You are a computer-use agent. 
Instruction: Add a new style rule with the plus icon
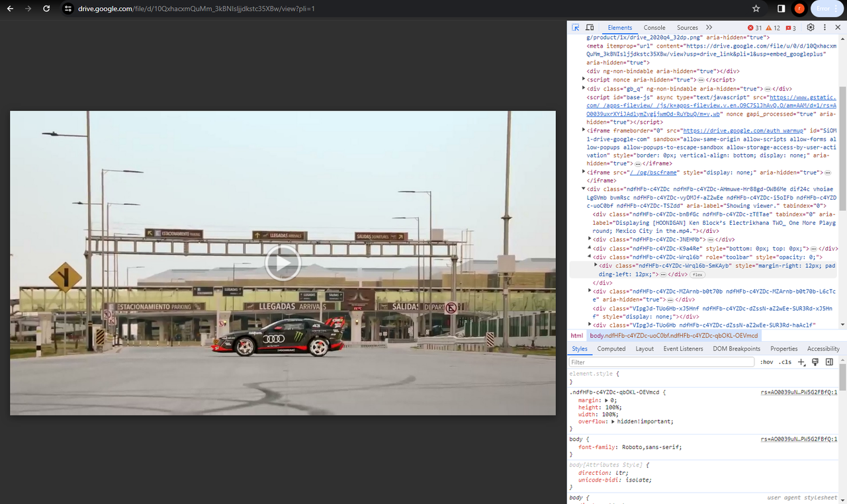pyautogui.click(x=801, y=362)
